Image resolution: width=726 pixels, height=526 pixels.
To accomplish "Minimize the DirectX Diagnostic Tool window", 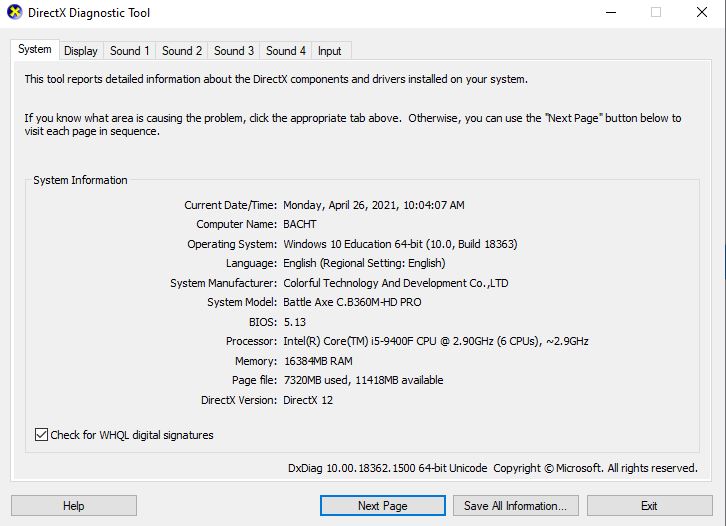I will pyautogui.click(x=610, y=12).
